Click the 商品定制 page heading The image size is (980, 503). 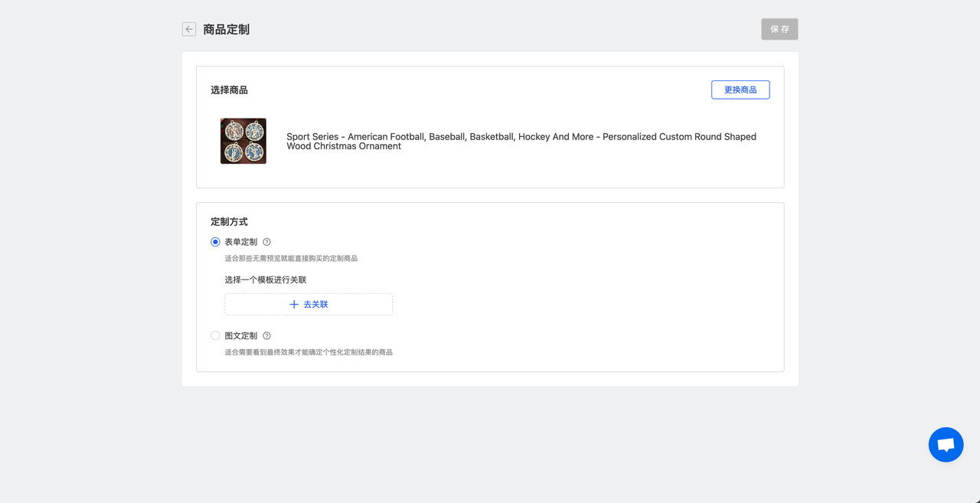[226, 29]
